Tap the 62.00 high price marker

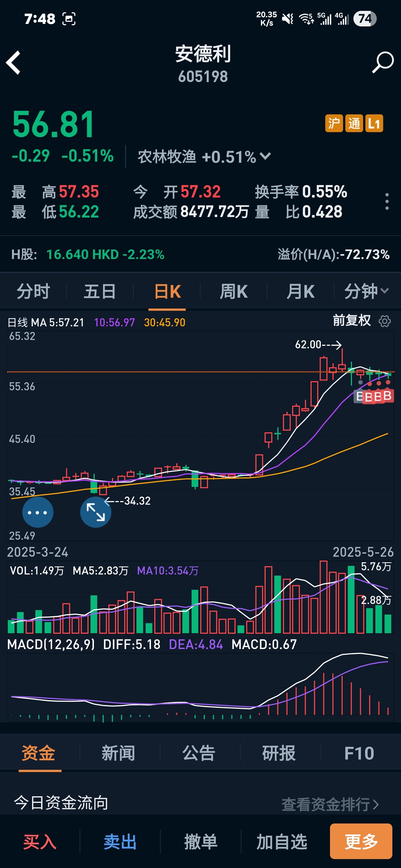(x=318, y=344)
